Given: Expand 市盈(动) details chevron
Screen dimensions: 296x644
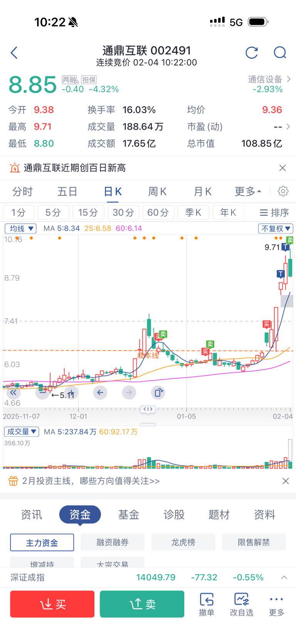Looking at the screenshot, I should 288,127.
